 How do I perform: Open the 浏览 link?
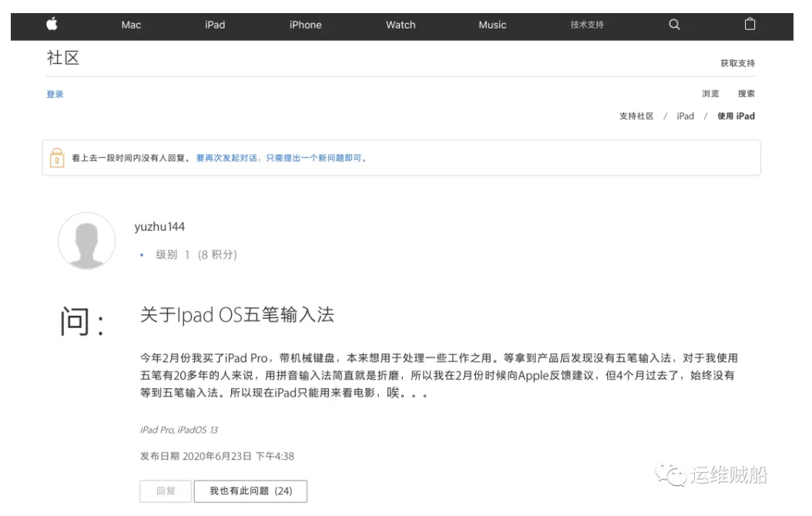coord(710,94)
